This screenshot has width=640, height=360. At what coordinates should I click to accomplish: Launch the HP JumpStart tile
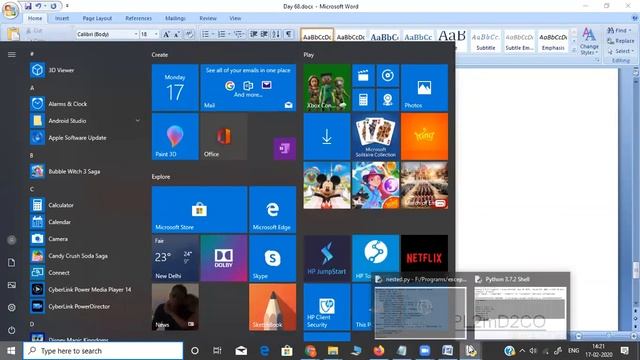(x=327, y=258)
